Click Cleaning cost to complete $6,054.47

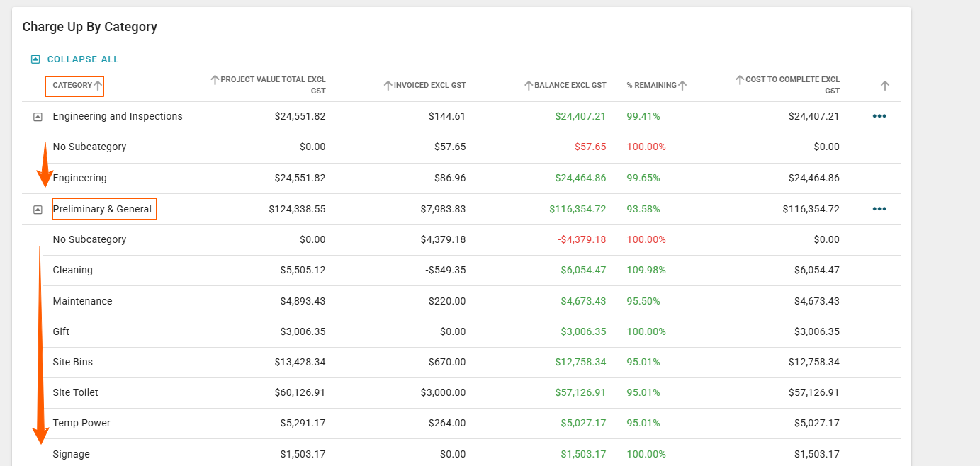click(x=816, y=270)
